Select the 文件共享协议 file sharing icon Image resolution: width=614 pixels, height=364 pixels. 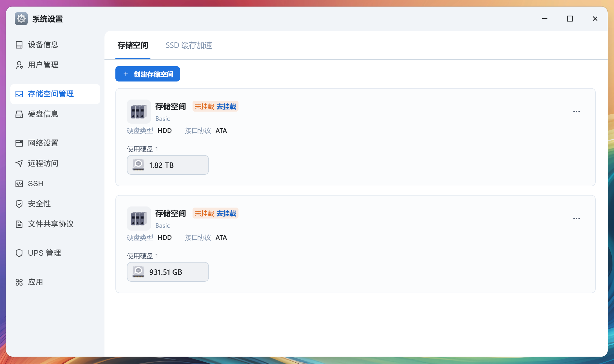coord(19,224)
